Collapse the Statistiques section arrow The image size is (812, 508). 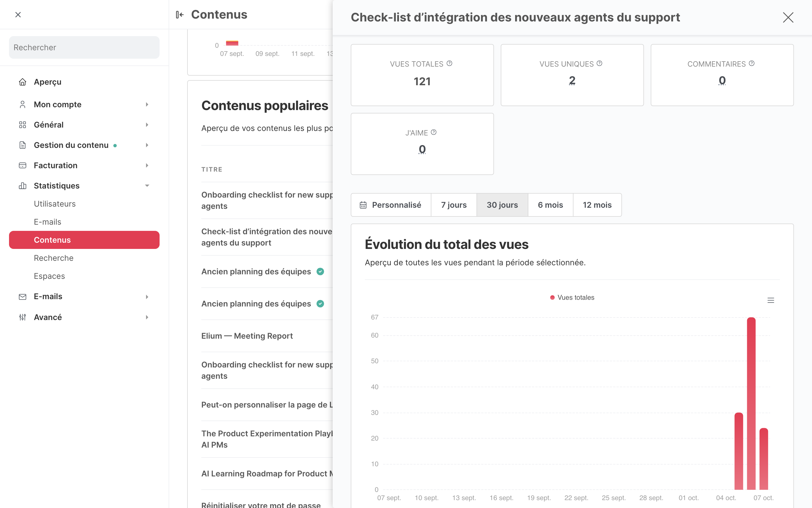(147, 186)
